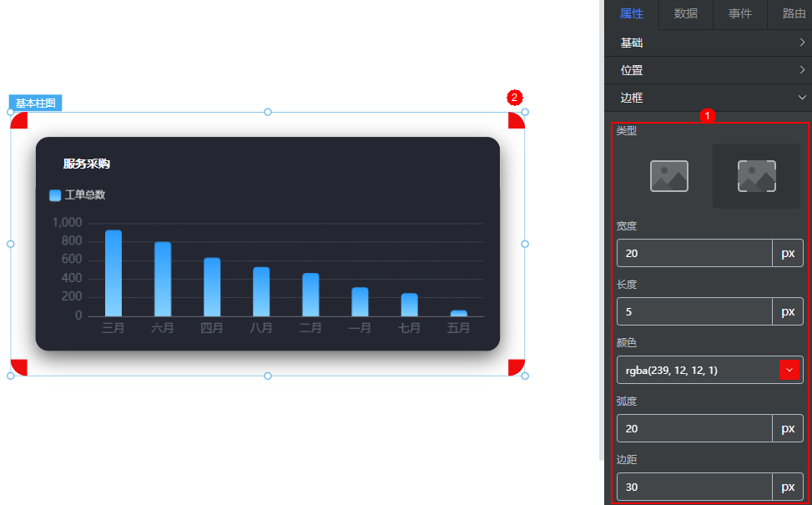Toggle the 工单总数 legend item
The height and width of the screenshot is (505, 812).
pyautogui.click(x=77, y=195)
